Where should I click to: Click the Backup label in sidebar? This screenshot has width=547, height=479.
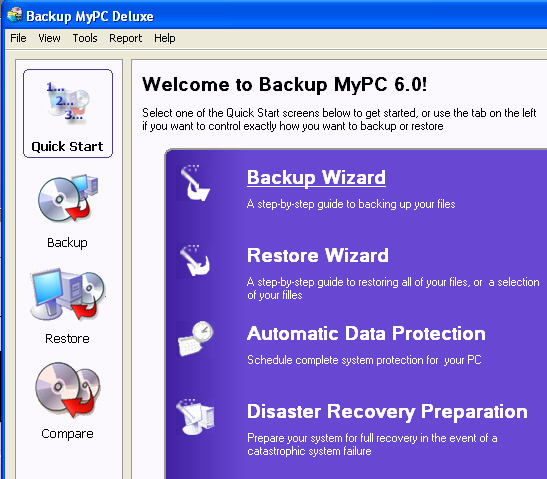67,243
